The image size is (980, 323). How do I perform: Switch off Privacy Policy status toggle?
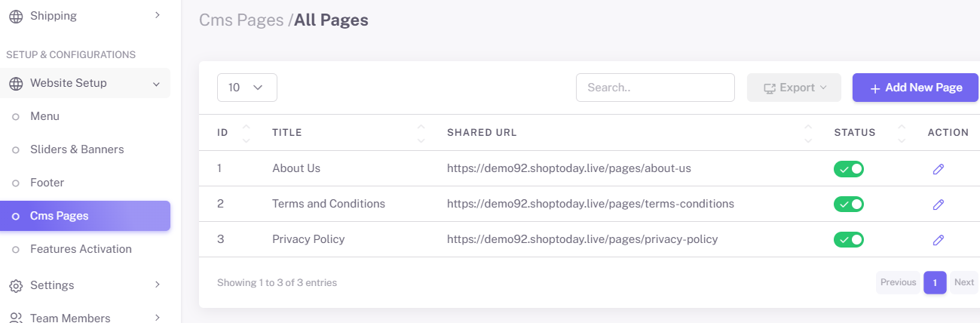click(849, 240)
